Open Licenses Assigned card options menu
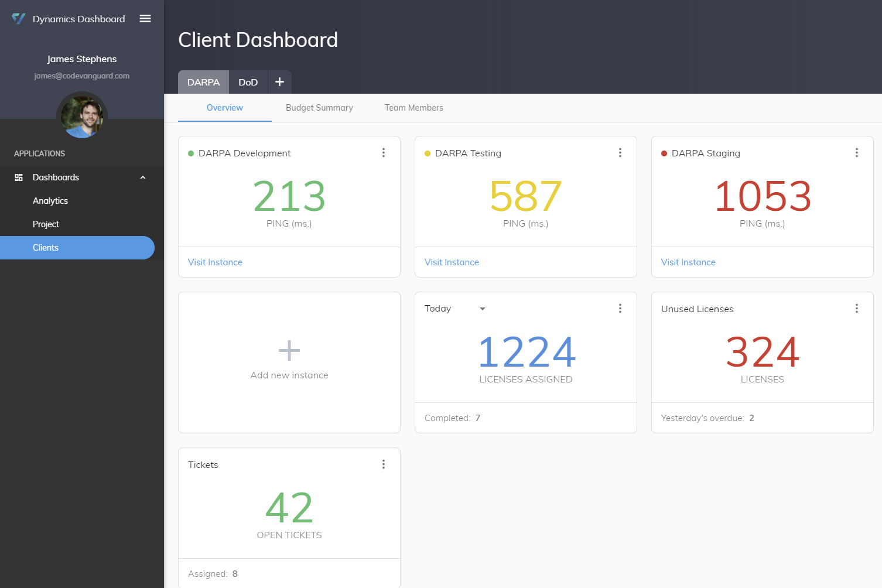The image size is (882, 588). tap(620, 309)
